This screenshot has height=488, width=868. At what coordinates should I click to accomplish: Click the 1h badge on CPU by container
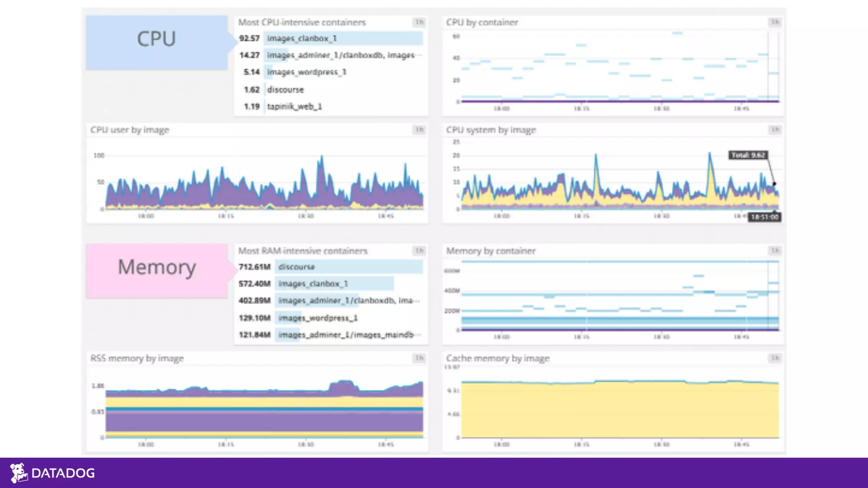coord(775,22)
